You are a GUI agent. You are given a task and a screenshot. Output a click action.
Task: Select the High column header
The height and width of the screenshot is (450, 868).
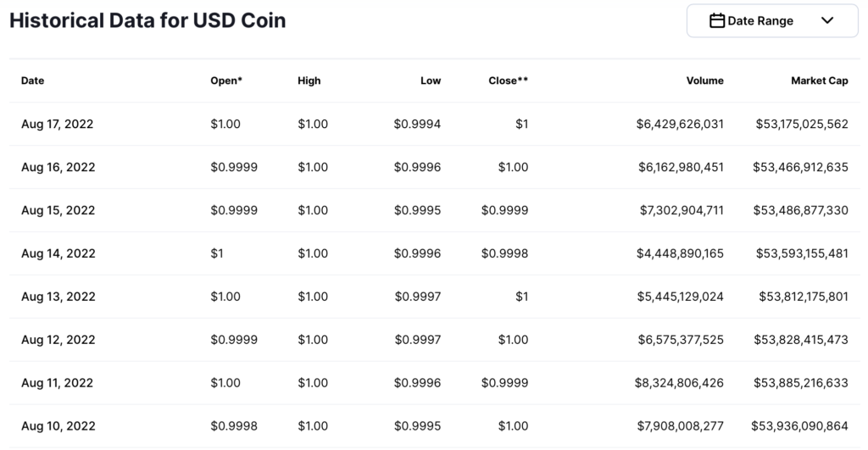[x=309, y=81]
